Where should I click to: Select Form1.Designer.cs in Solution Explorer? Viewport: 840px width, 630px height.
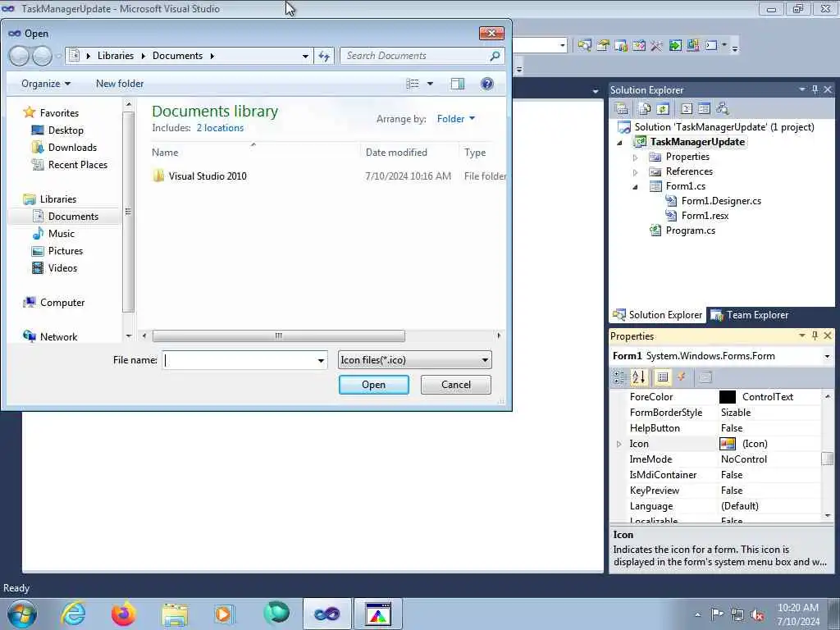click(x=721, y=202)
